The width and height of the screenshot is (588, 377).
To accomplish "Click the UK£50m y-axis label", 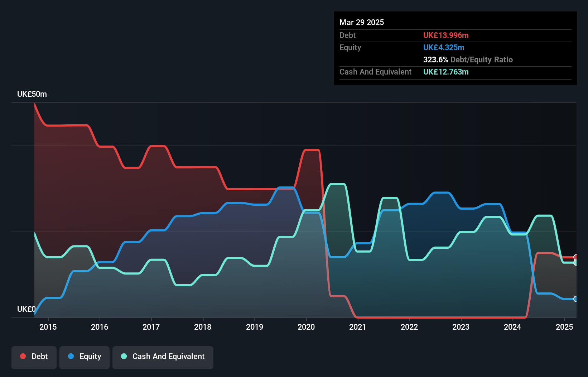I will point(32,94).
